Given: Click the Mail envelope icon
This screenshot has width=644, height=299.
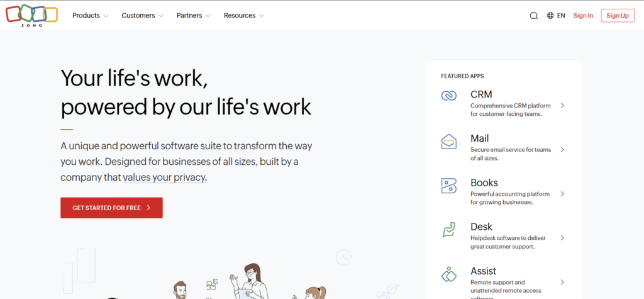Looking at the screenshot, I should click(x=448, y=142).
